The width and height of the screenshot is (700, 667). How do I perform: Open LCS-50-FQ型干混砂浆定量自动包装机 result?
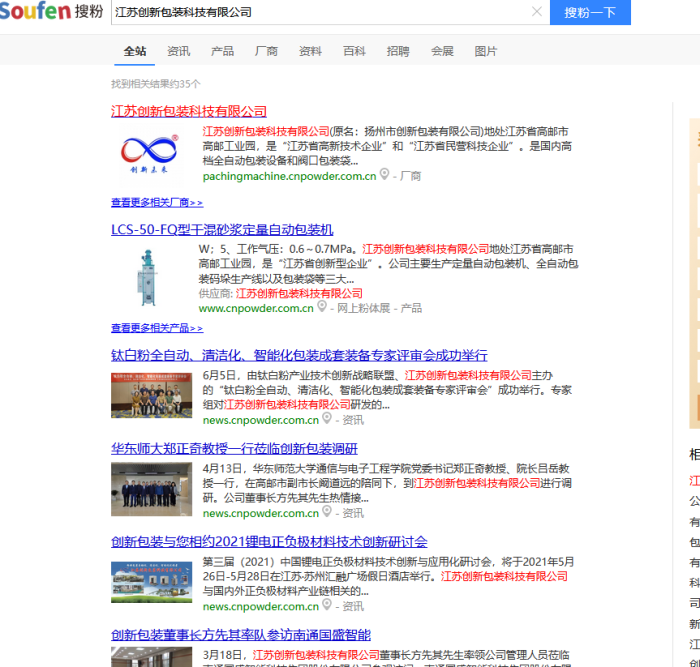222,229
